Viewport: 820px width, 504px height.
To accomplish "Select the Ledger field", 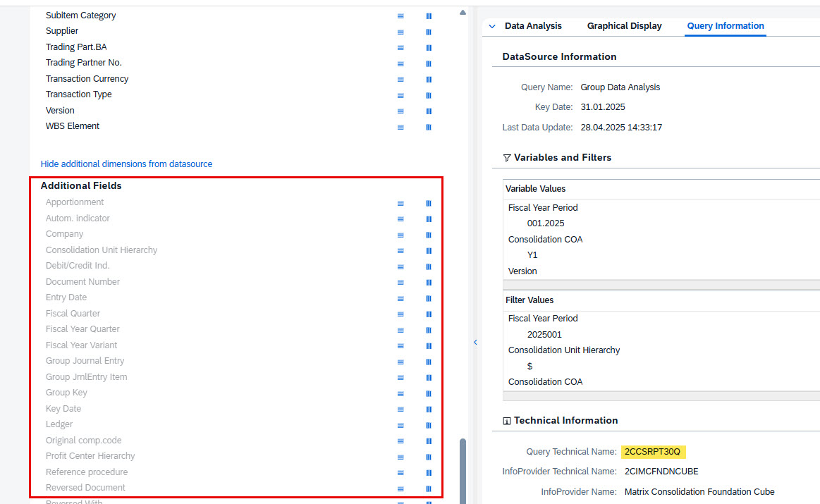I will click(x=59, y=424).
